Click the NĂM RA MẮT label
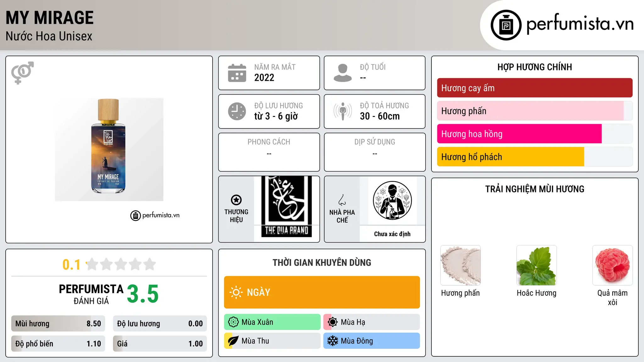 click(275, 67)
